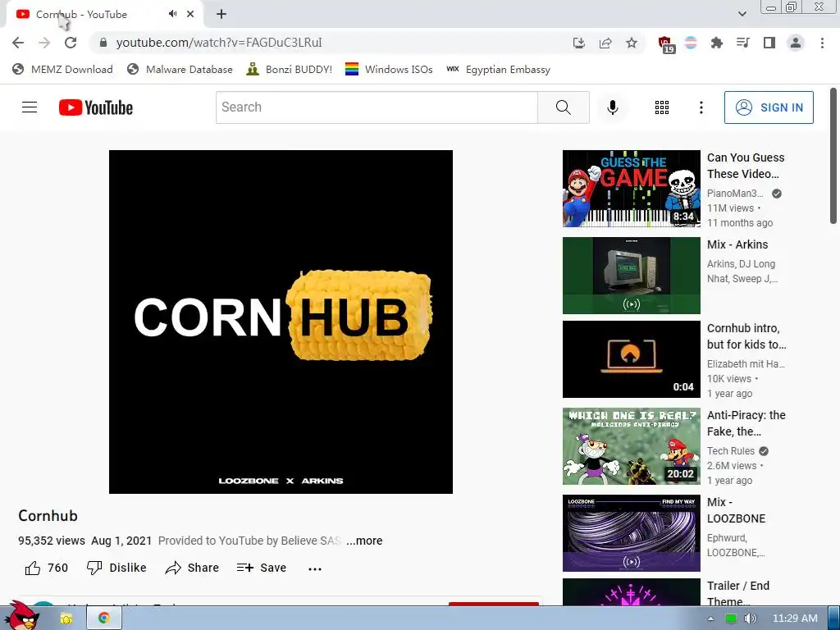Click 'Trailer / End Theme...' title
The height and width of the screenshot is (630, 840).
pos(738,593)
